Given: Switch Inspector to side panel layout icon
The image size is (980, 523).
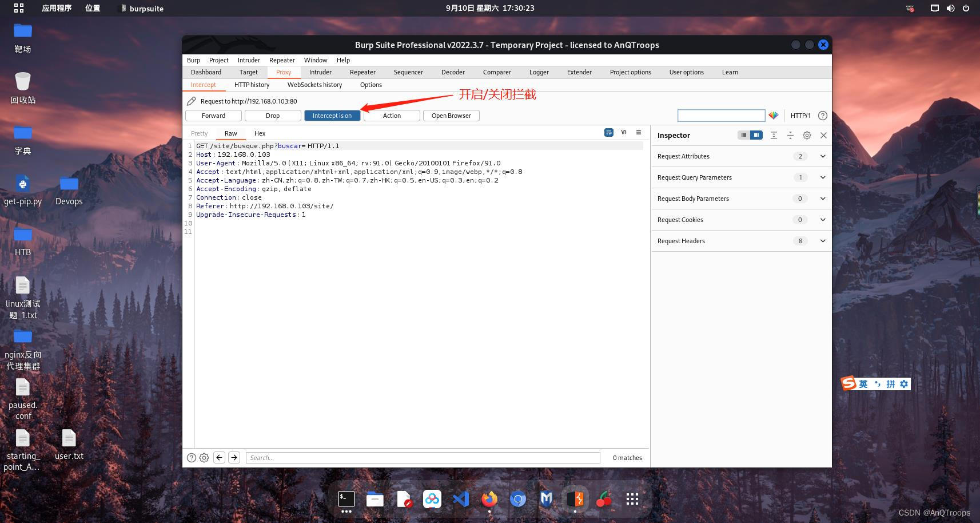Looking at the screenshot, I should [x=756, y=135].
